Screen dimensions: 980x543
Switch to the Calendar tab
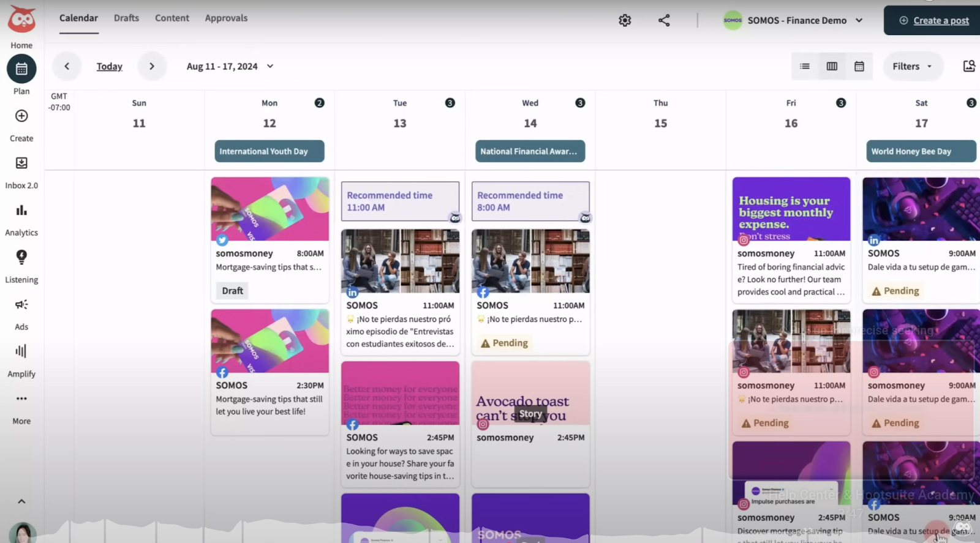point(78,18)
